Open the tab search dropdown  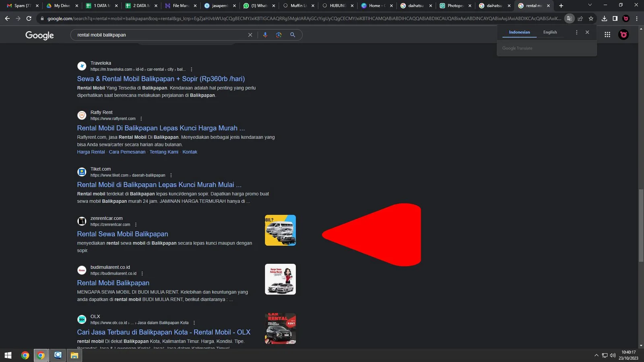click(x=590, y=5)
